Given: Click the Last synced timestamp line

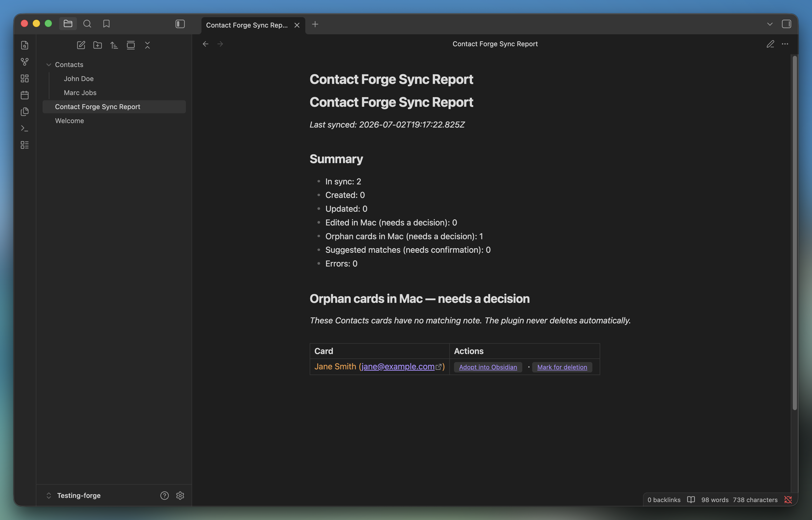Looking at the screenshot, I should tap(387, 125).
